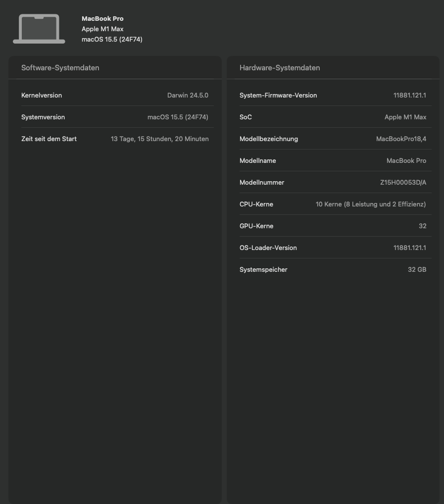Select the MacBookPro18,4 value
The image size is (444, 504).
pyautogui.click(x=401, y=139)
